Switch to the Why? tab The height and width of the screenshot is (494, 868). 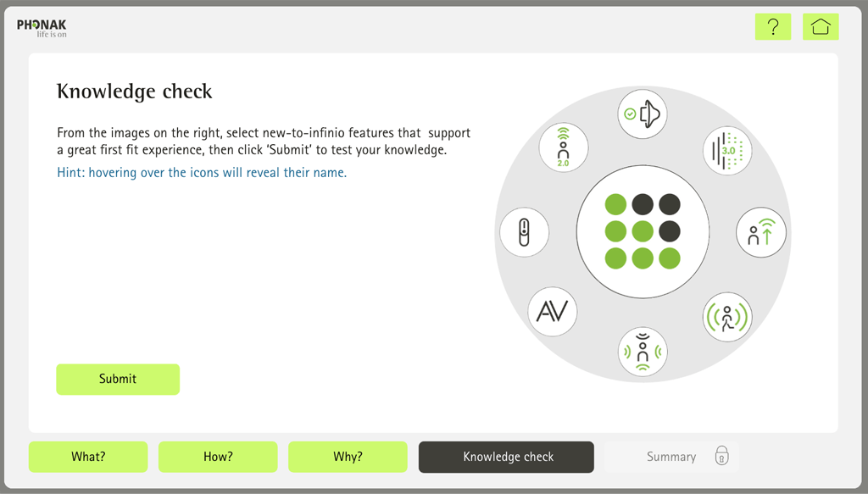click(348, 457)
